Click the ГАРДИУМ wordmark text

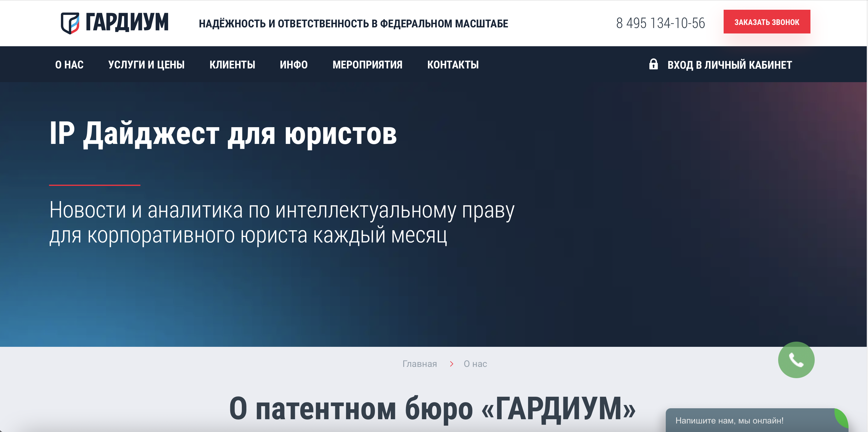click(x=127, y=22)
